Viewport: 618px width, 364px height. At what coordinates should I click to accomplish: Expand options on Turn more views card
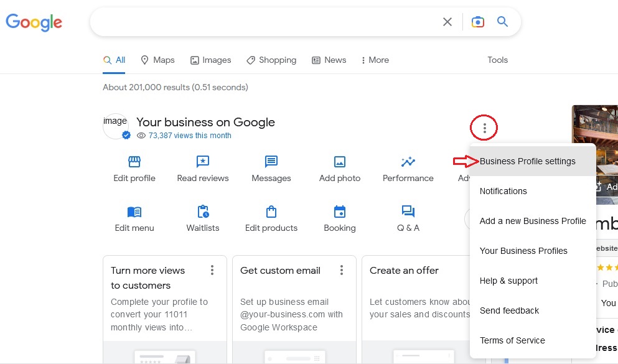[x=212, y=270]
